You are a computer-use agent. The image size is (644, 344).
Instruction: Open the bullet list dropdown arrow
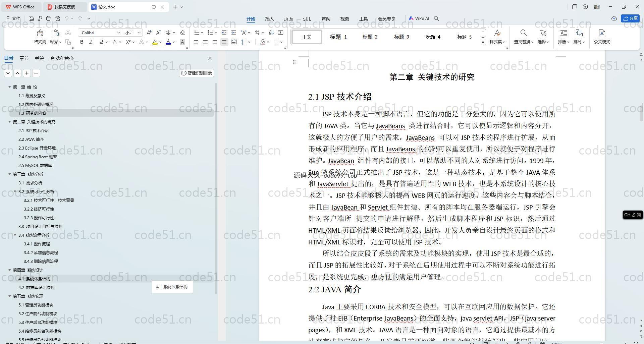[x=202, y=33]
